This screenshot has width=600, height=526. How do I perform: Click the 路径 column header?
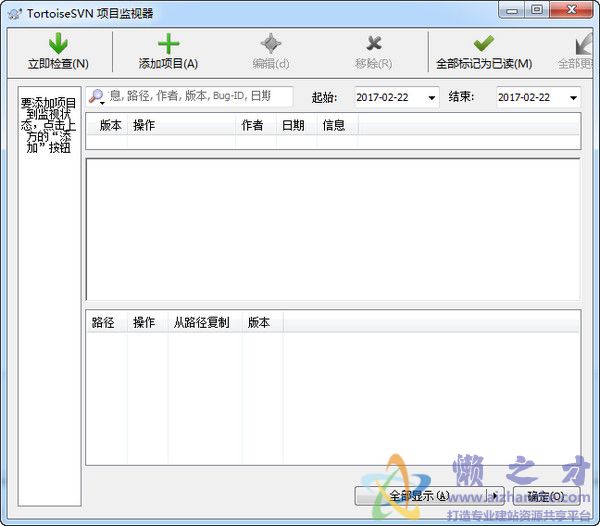(107, 322)
